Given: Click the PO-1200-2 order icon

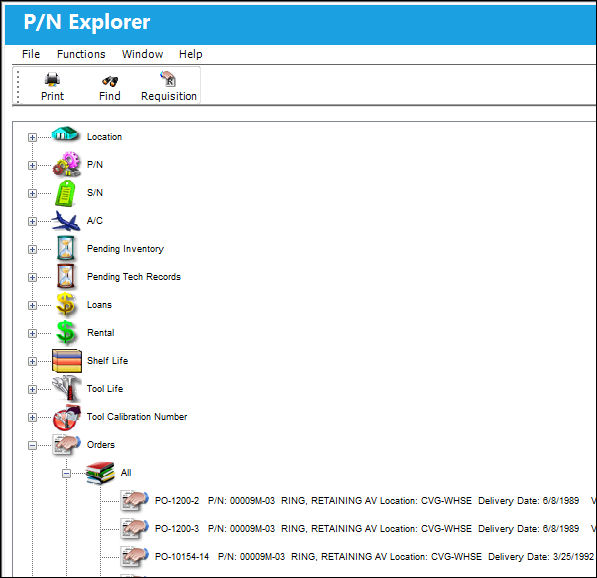Looking at the screenshot, I should [x=134, y=501].
